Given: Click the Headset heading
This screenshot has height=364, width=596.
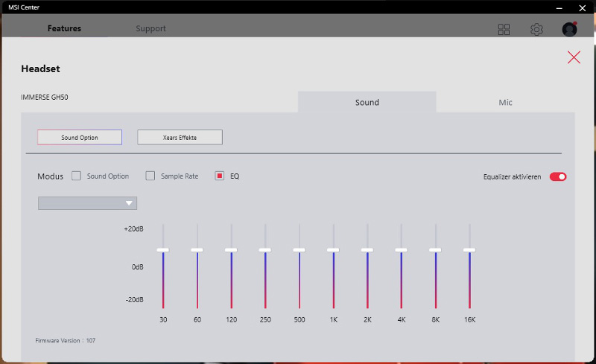Looking at the screenshot, I should 41,68.
